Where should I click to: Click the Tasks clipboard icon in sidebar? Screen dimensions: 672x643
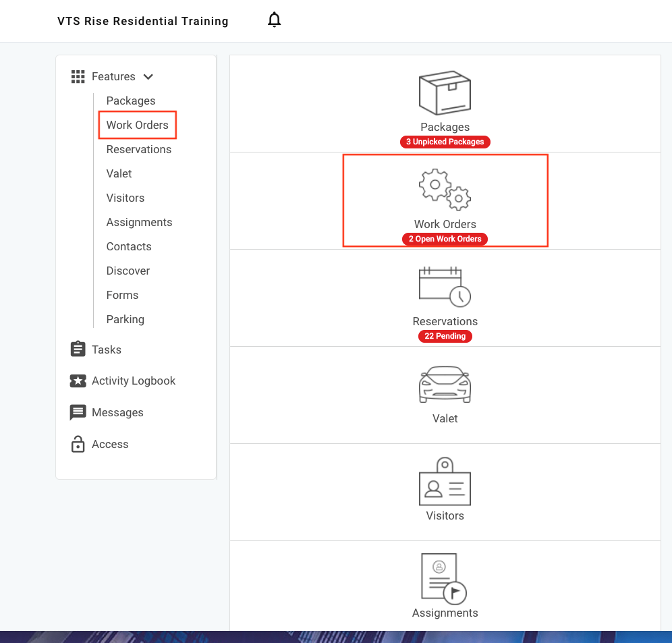tap(78, 350)
